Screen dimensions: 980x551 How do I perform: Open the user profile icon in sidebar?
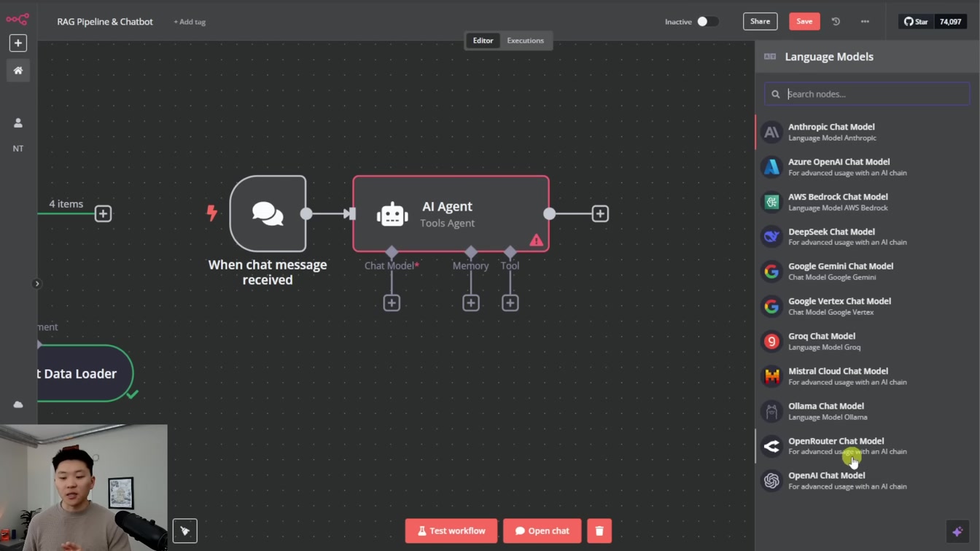point(18,123)
